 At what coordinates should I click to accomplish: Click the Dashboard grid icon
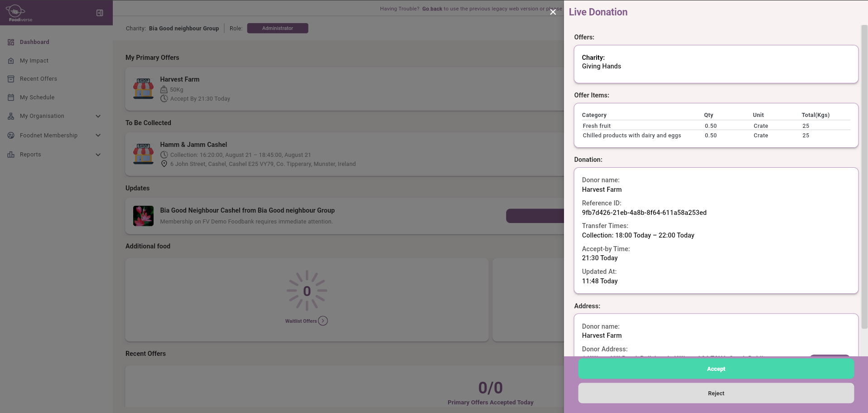[11, 42]
